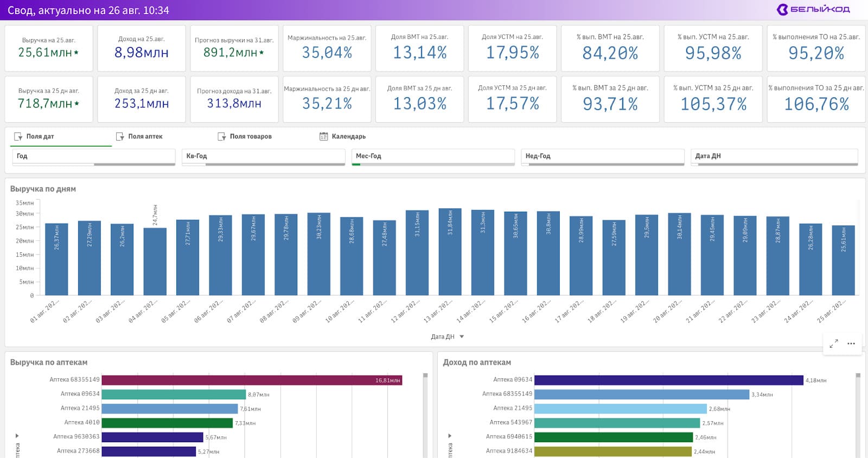This screenshot has width=868, height=458.
Task: Click the 35млн y-axis label
Action: pos(24,203)
